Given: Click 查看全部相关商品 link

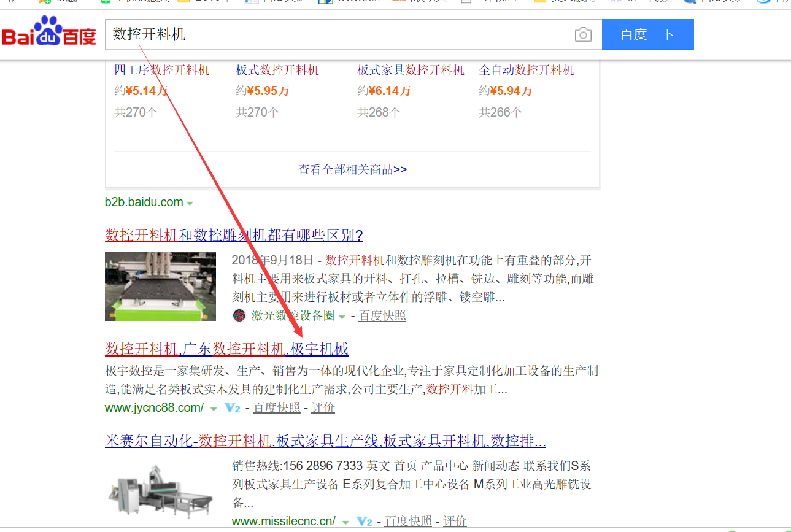Looking at the screenshot, I should pyautogui.click(x=352, y=169).
